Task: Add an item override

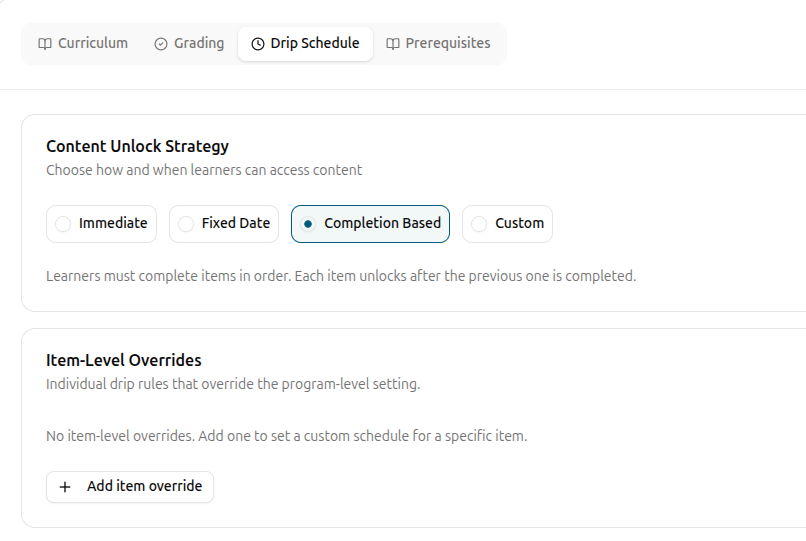Action: [x=130, y=487]
